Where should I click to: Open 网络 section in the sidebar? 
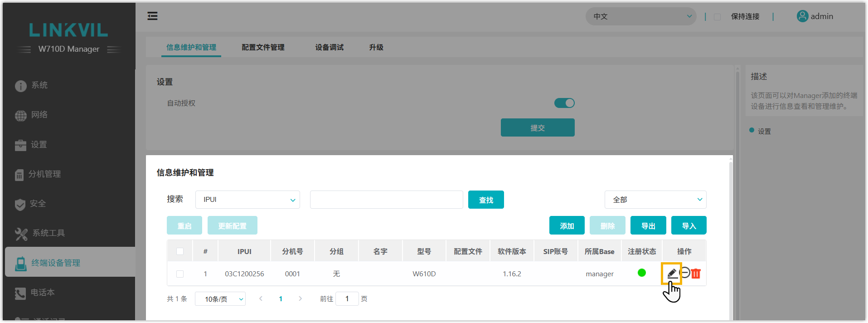(x=39, y=115)
